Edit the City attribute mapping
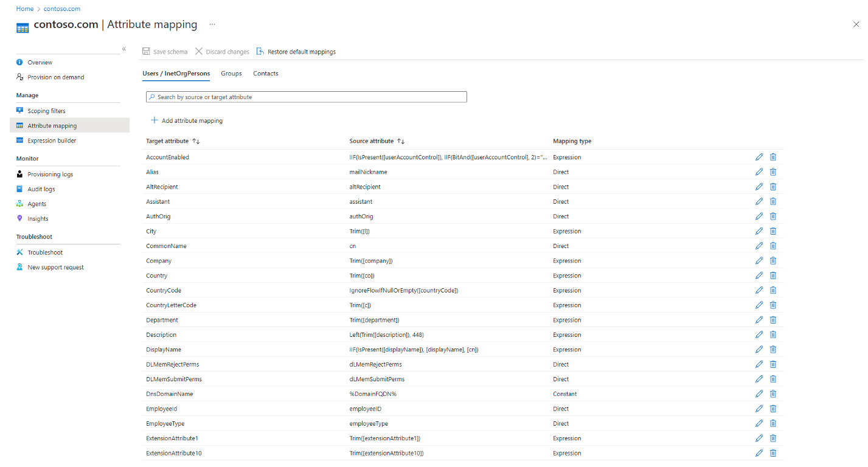Image resolution: width=868 pixels, height=467 pixels. 759,231
